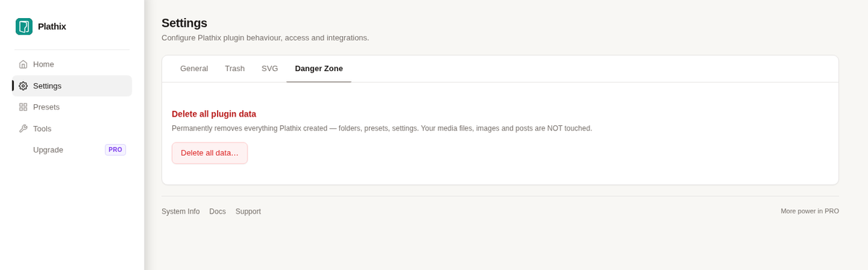The height and width of the screenshot is (270, 868).
Task: Click the Tools wrench icon in sidebar
Action: (x=23, y=129)
